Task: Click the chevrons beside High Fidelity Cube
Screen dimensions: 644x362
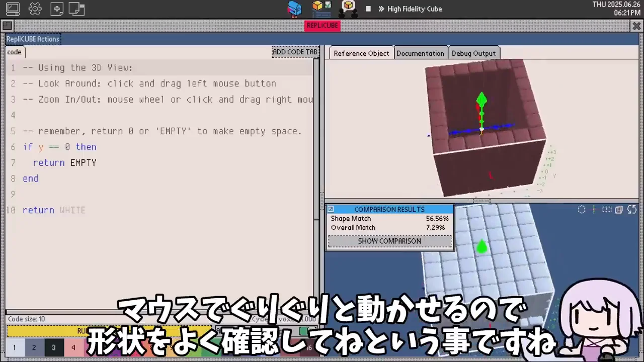Action: coord(381,9)
